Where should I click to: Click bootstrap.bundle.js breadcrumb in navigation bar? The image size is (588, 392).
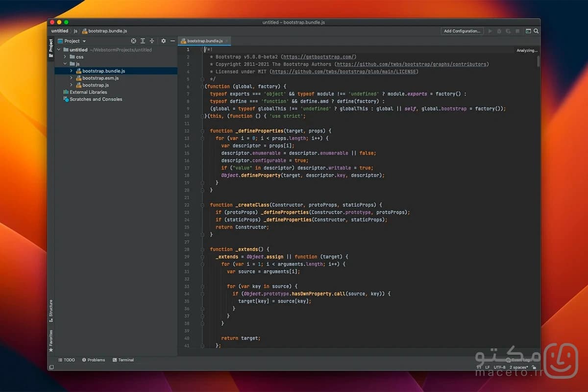pyautogui.click(x=104, y=31)
